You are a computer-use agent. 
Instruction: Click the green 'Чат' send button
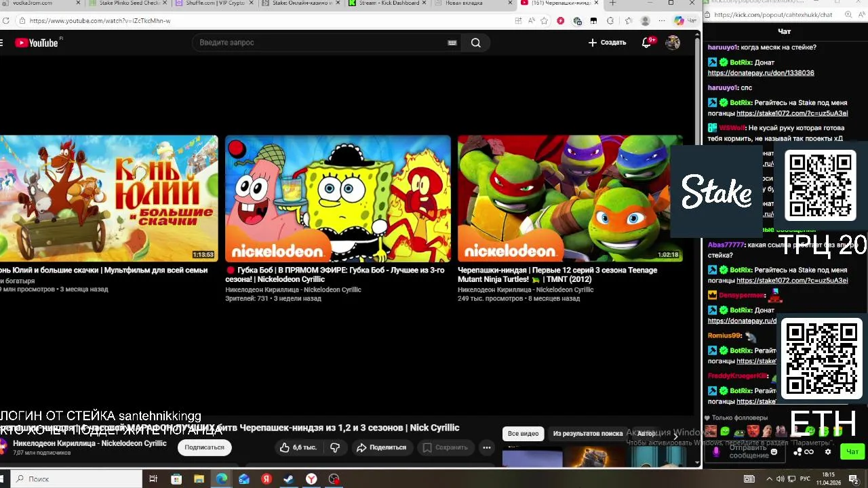[852, 452]
